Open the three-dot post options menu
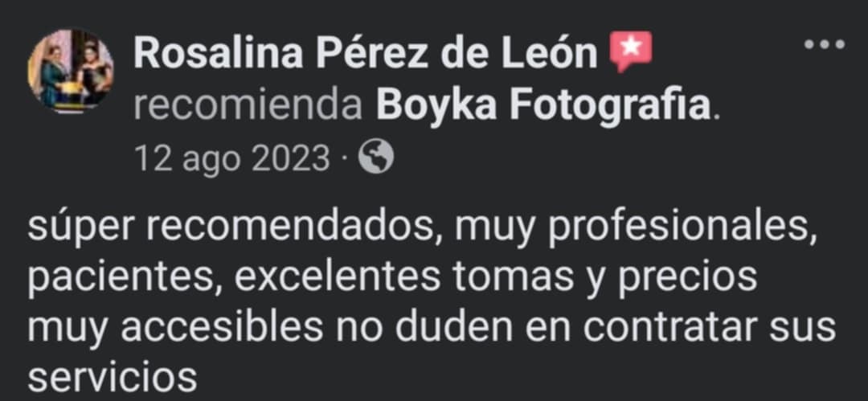 coord(825,45)
